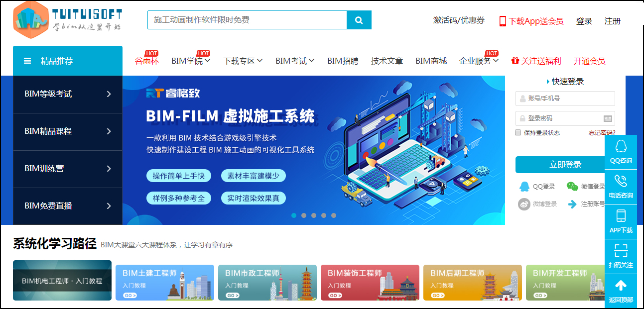Open the 开通会员 menu item
The height and width of the screenshot is (309, 644).
589,61
